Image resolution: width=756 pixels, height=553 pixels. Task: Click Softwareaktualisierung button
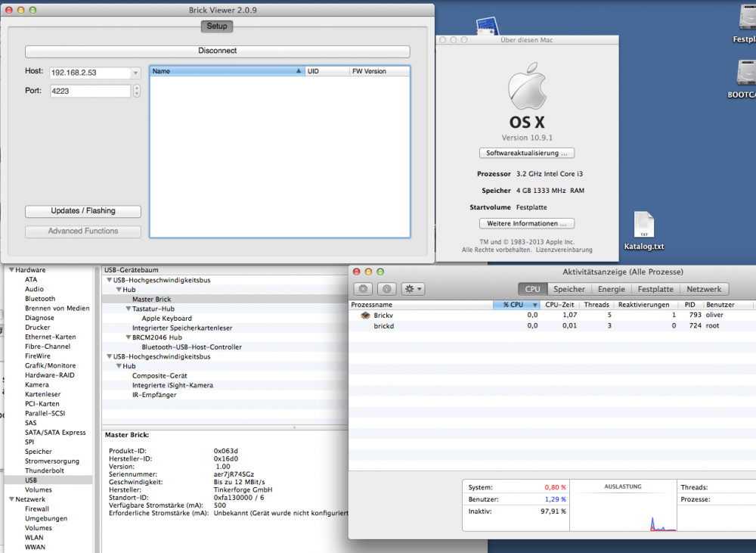click(x=527, y=153)
